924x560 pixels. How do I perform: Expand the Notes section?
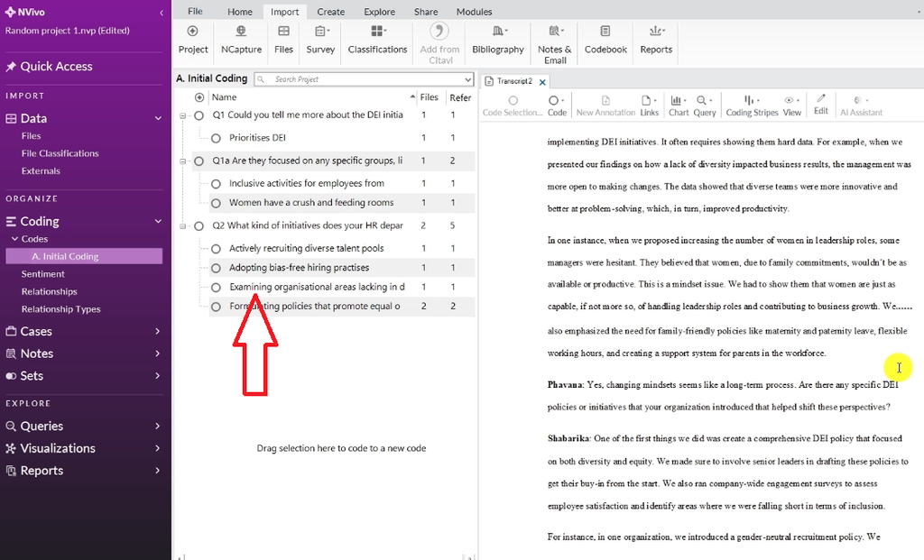pos(157,353)
